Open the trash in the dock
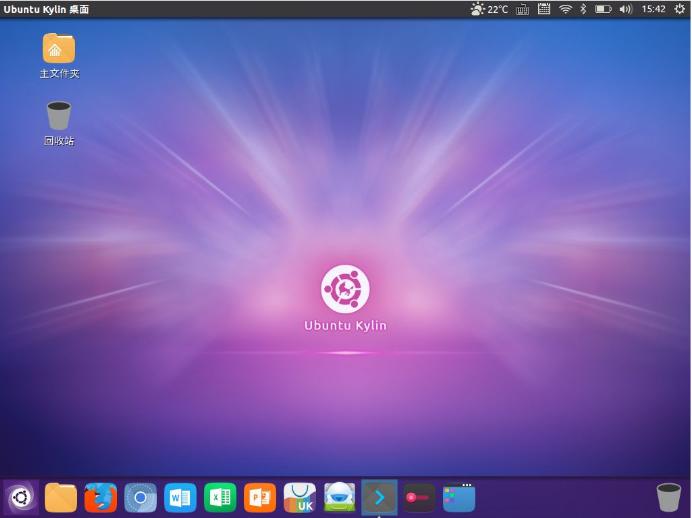This screenshot has height=518, width=692. pos(668,497)
